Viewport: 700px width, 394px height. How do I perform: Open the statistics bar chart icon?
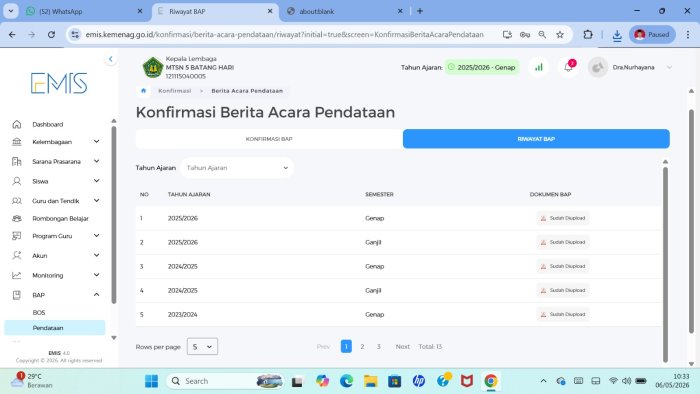[x=539, y=67]
